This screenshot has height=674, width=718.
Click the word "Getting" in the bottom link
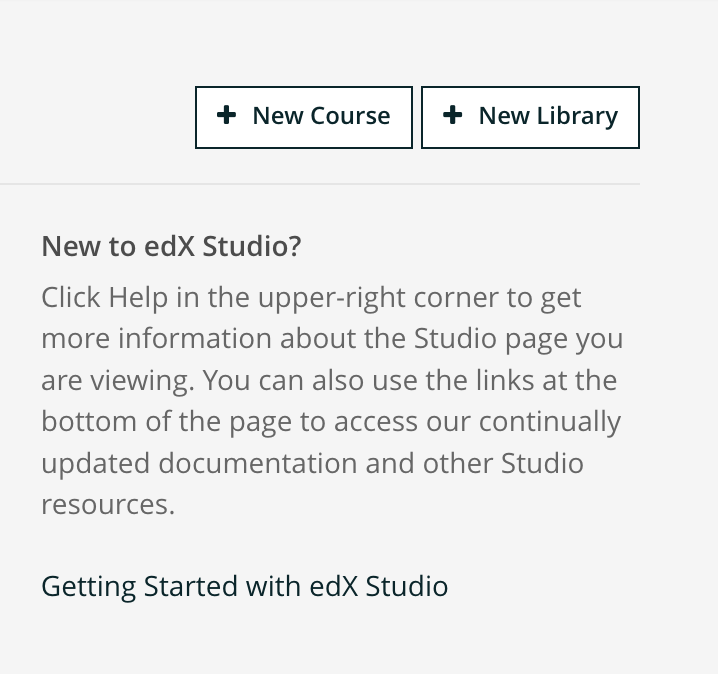click(x=89, y=586)
